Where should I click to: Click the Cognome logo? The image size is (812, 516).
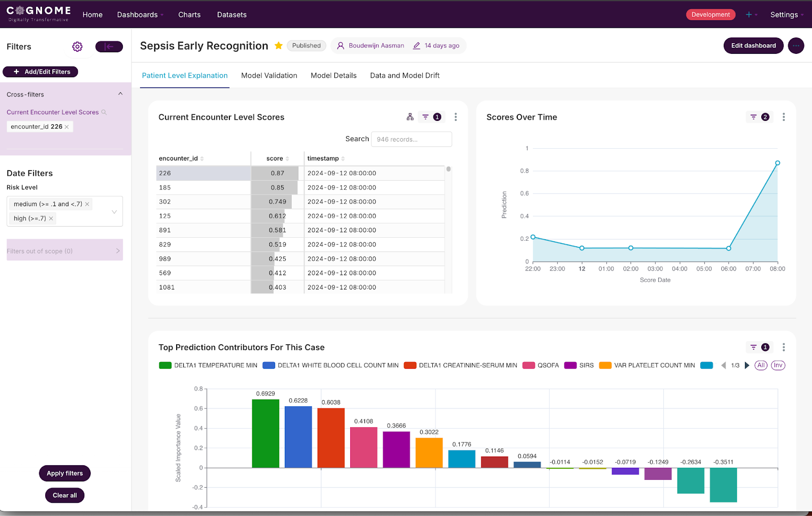click(39, 14)
